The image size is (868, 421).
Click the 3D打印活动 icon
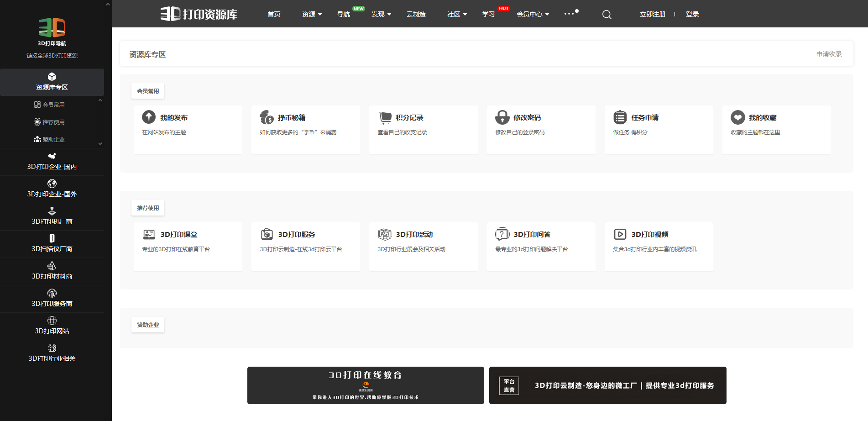pos(385,234)
